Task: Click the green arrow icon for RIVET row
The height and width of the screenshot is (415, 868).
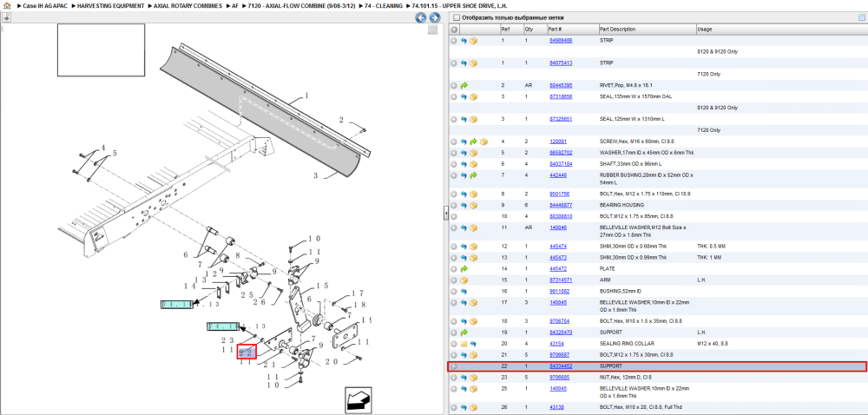Action: point(464,86)
